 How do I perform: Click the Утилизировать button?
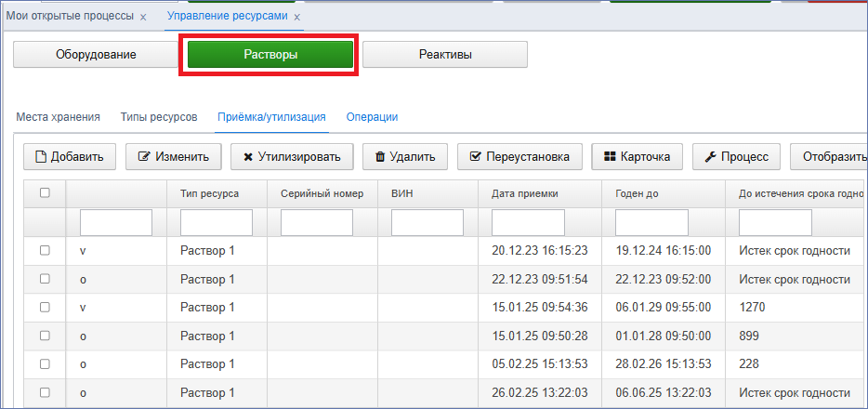tap(292, 156)
